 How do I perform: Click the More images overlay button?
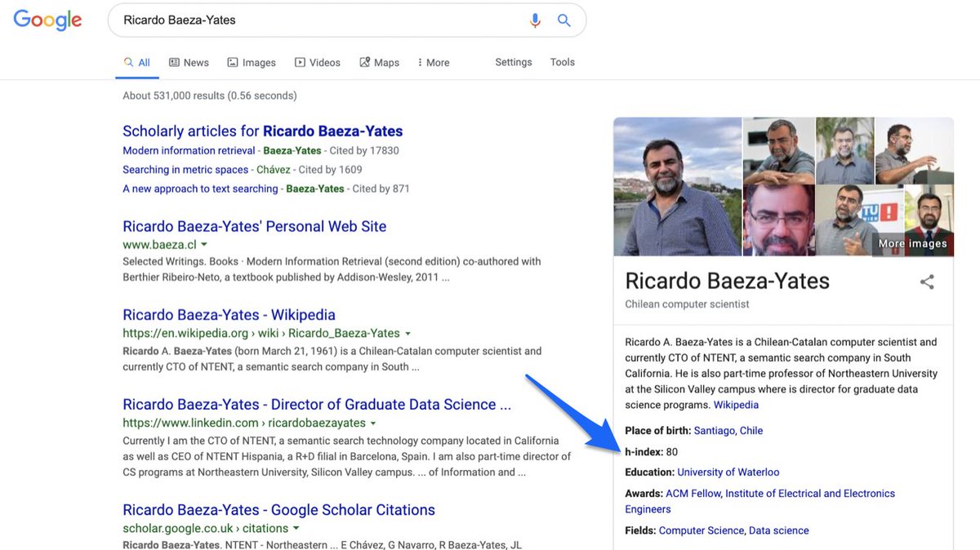click(913, 243)
